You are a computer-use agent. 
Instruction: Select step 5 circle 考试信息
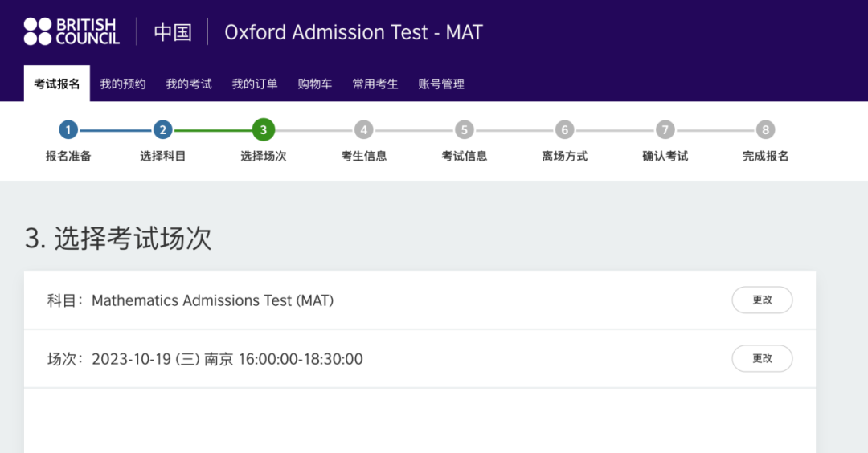465,130
